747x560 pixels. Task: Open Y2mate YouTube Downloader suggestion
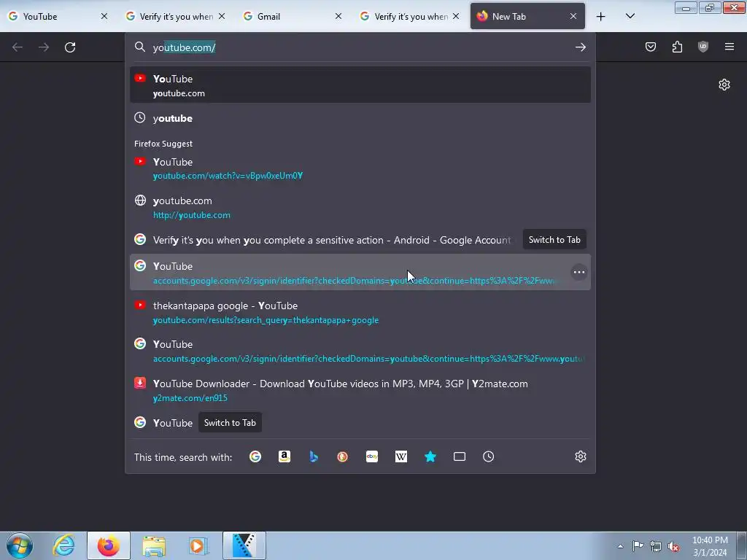(x=360, y=391)
